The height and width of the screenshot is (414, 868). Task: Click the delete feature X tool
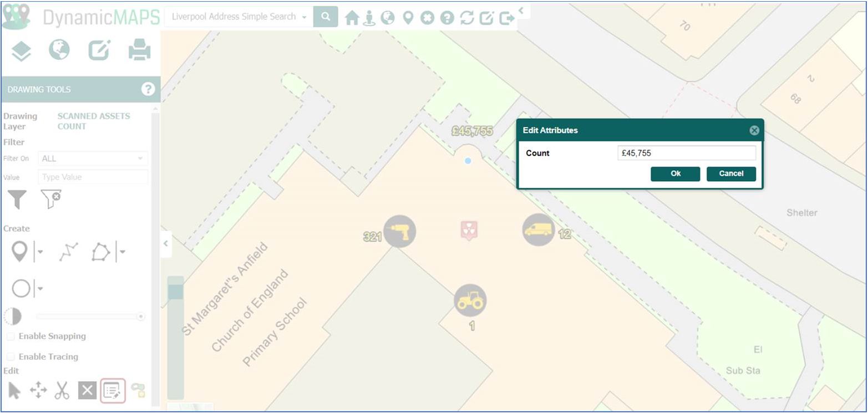tap(87, 391)
